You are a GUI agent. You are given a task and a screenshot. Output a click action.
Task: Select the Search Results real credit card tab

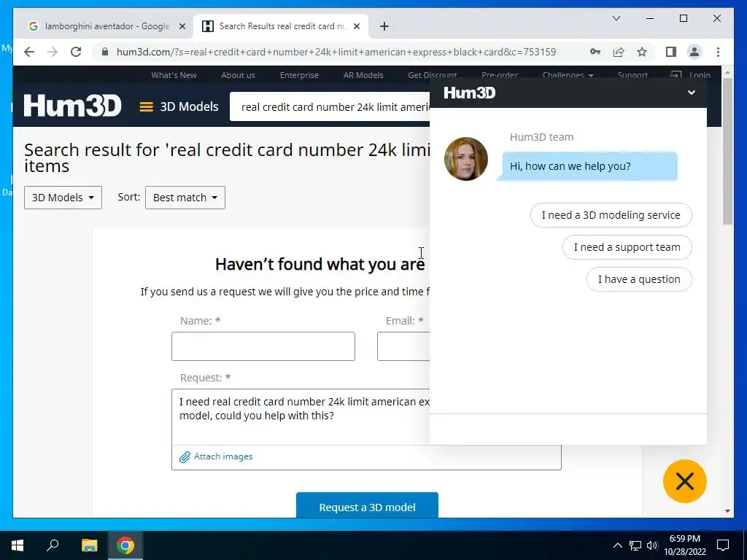281,26
